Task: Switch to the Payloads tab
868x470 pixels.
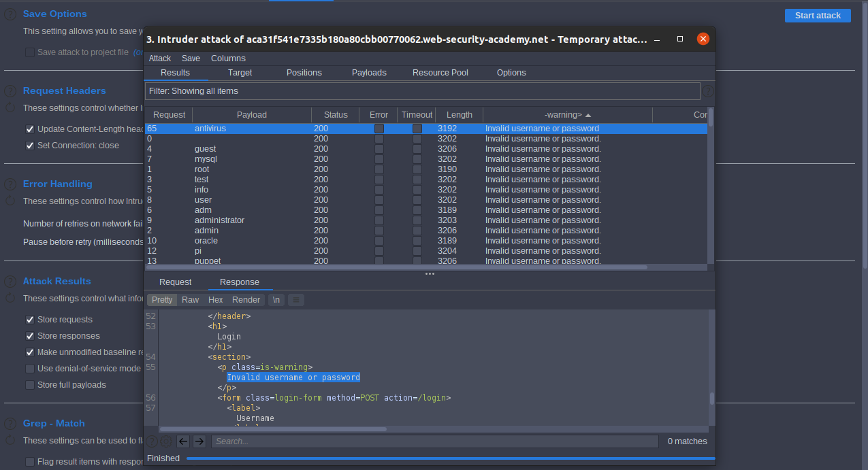Action: pyautogui.click(x=369, y=73)
